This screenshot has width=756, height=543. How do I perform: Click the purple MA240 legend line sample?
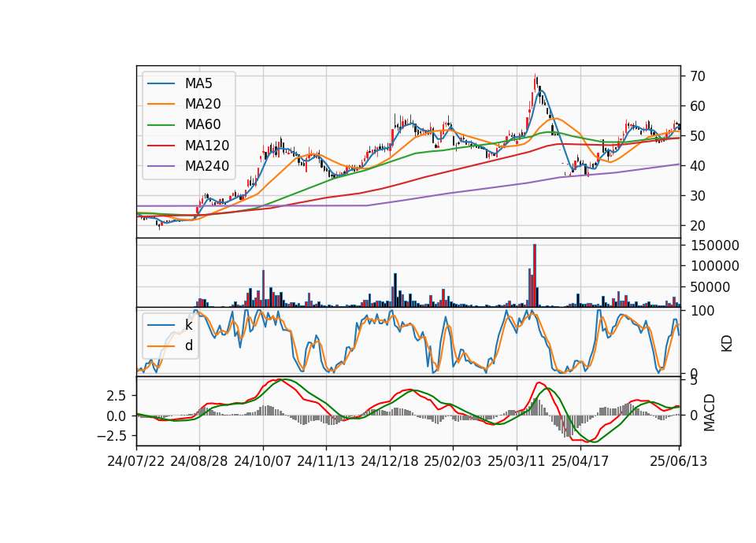[x=161, y=166]
